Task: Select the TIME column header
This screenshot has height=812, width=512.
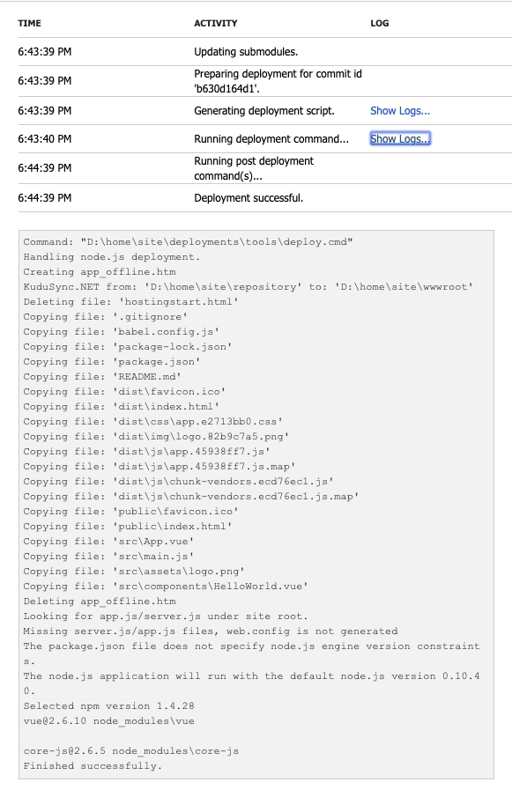Action: (30, 23)
